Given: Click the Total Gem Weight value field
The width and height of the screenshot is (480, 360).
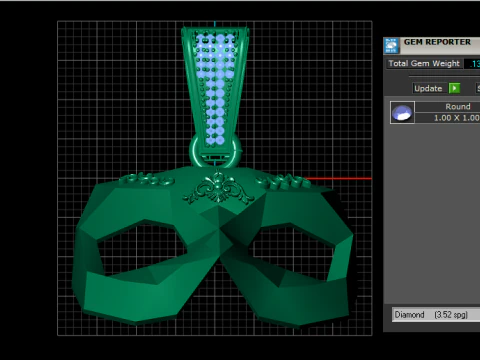Looking at the screenshot, I should tap(472, 63).
